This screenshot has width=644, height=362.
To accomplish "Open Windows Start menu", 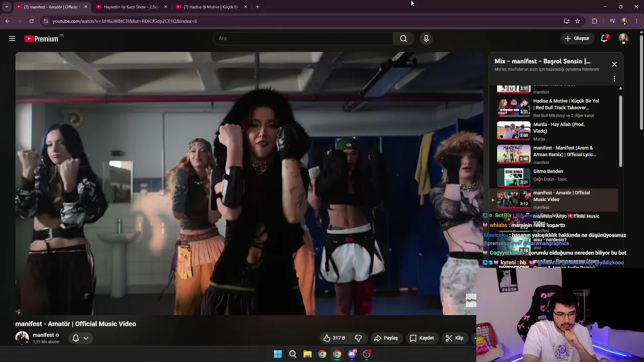I will click(278, 354).
